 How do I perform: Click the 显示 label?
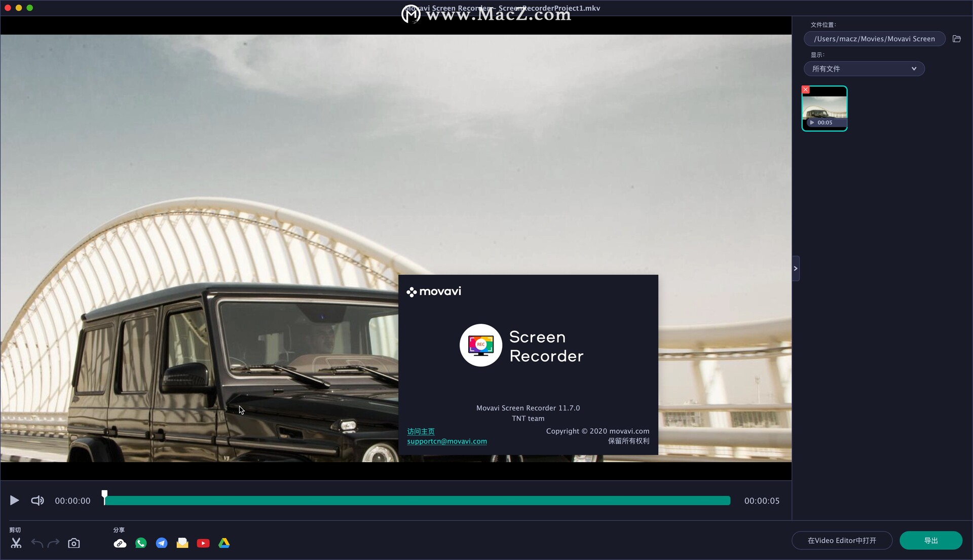tap(817, 55)
